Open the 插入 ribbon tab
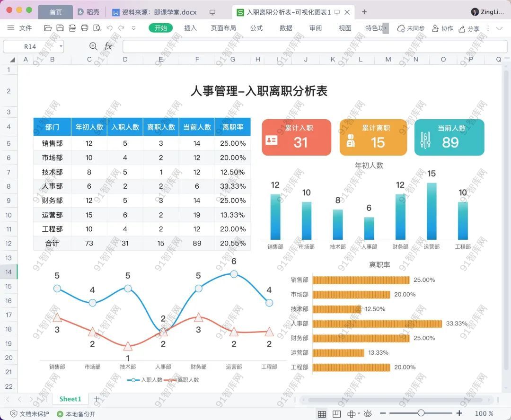 (190, 28)
